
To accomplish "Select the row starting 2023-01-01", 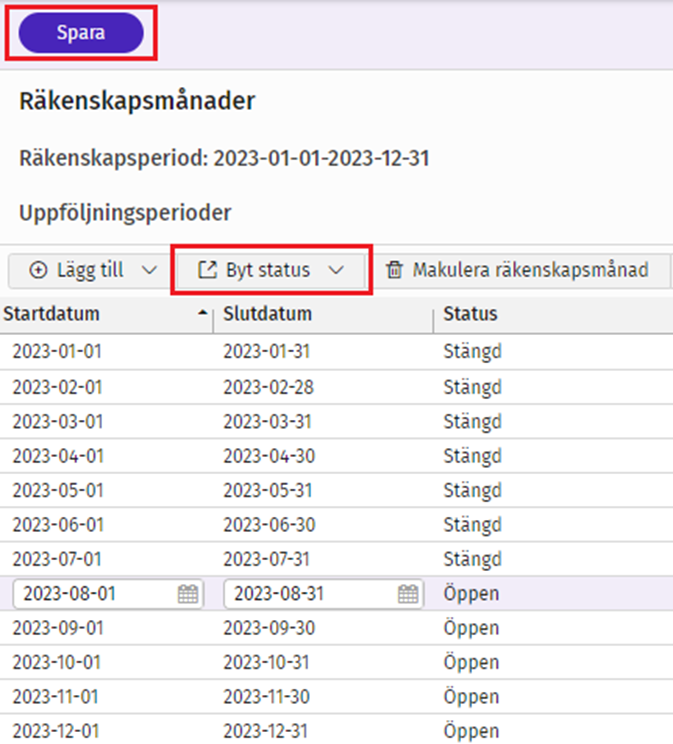I will click(336, 352).
